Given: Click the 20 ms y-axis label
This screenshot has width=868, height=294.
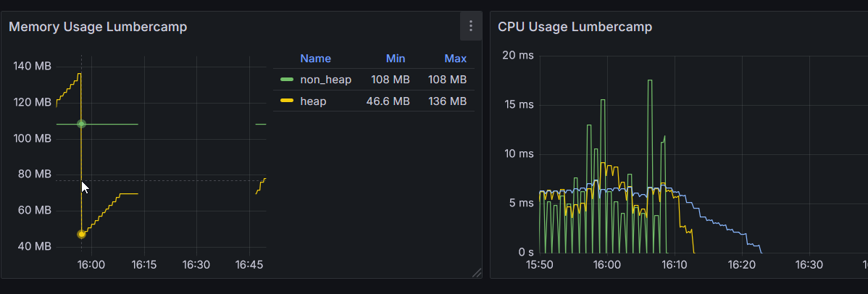Looking at the screenshot, I should click(517, 56).
